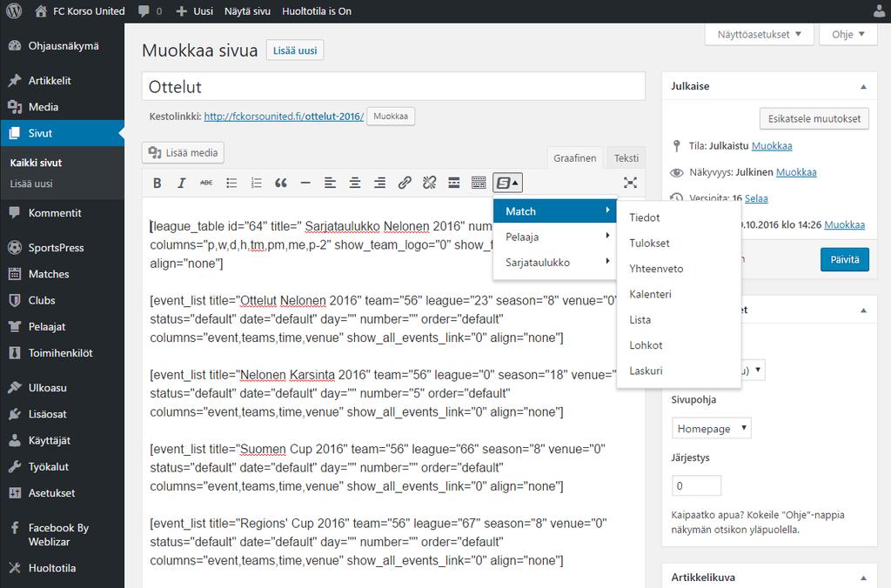Viewport: 891px width, 588px height.
Task: Apply blockquote formatting
Action: coord(281,183)
